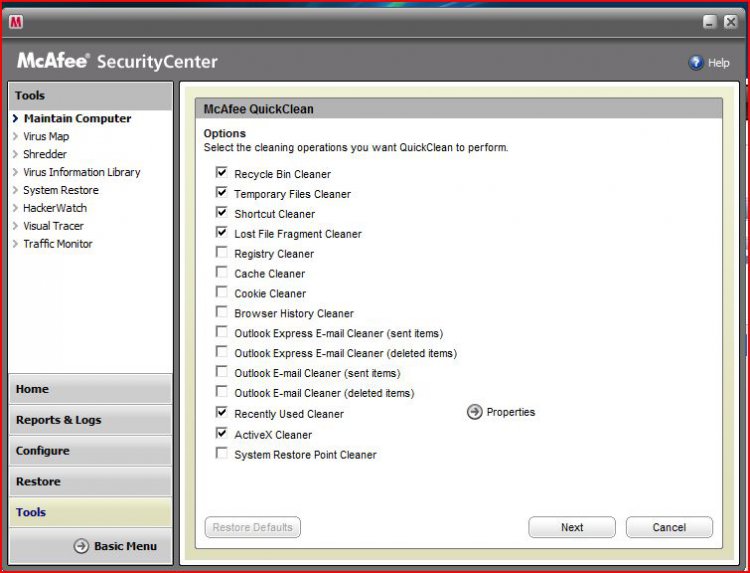Open Traffic Monitor tool
Image resolution: width=750 pixels, height=573 pixels.
click(57, 244)
